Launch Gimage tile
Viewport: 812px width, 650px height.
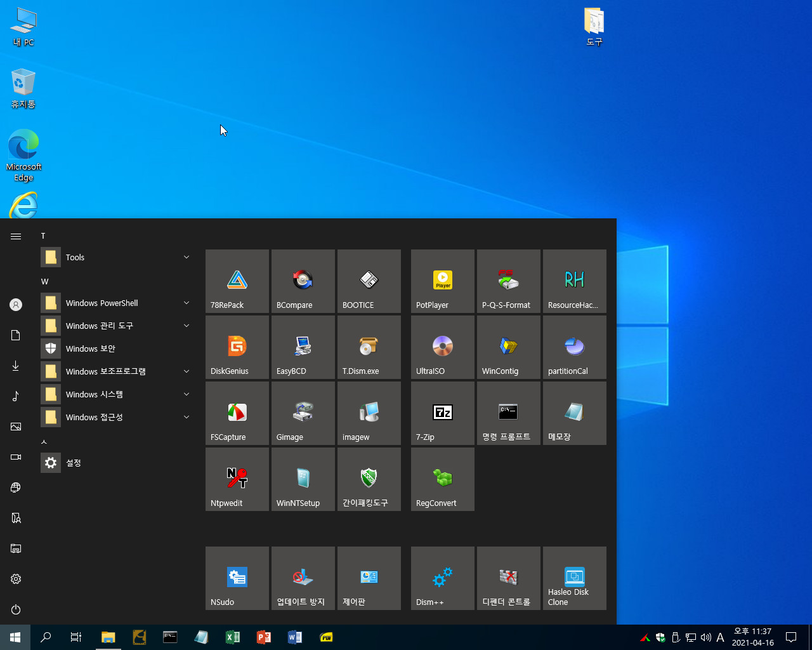pyautogui.click(x=303, y=413)
